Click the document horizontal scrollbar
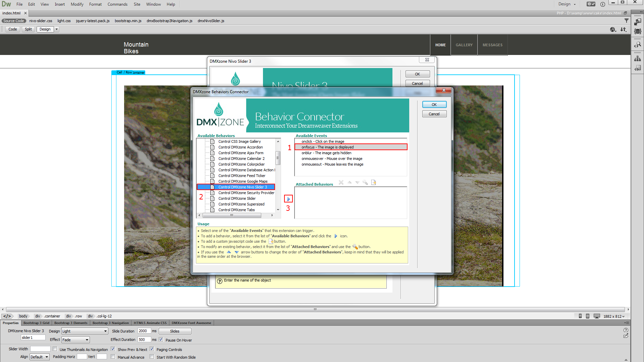This screenshot has width=644, height=362. click(315, 309)
